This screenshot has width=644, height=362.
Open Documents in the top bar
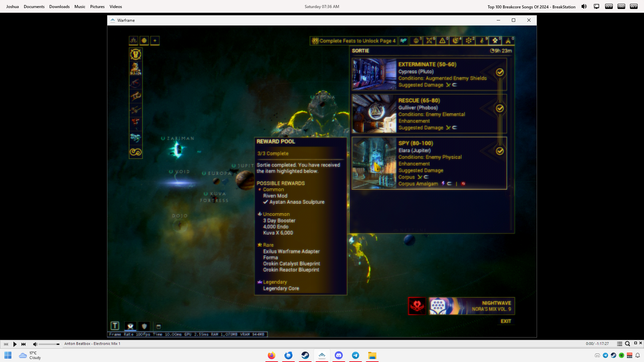pos(34,7)
